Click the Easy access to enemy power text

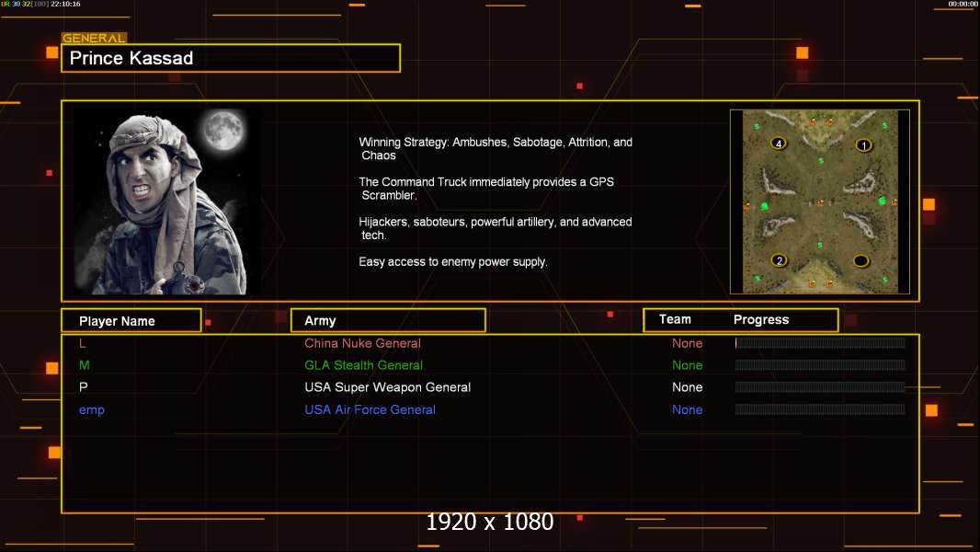[453, 262]
